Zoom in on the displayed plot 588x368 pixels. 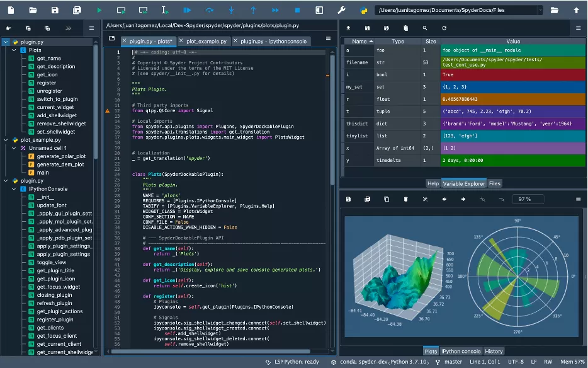click(483, 200)
